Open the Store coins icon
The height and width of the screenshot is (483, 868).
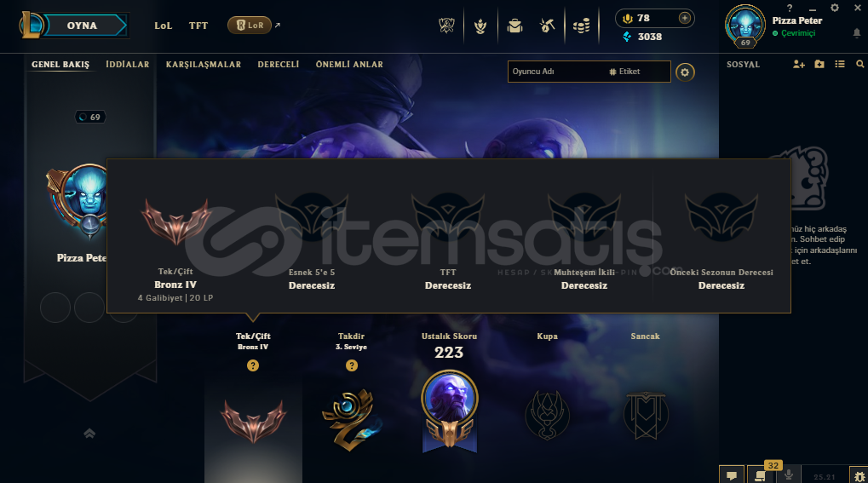tap(581, 26)
